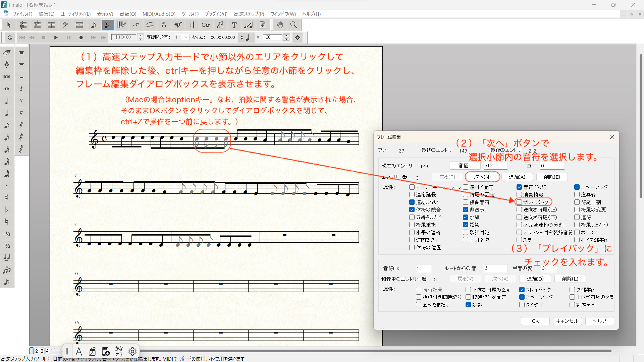Select the Hand Grabber tool

[280, 25]
